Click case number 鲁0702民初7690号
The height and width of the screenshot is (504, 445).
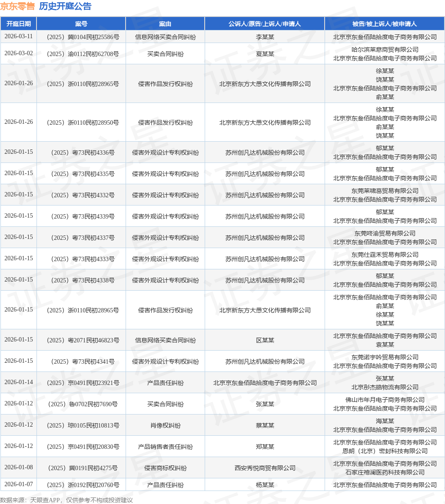[83, 404]
